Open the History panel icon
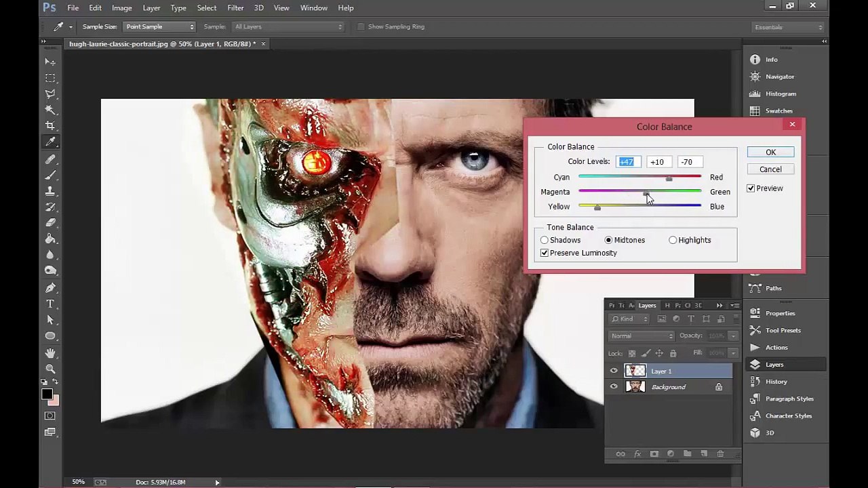868x488 pixels. (755, 382)
